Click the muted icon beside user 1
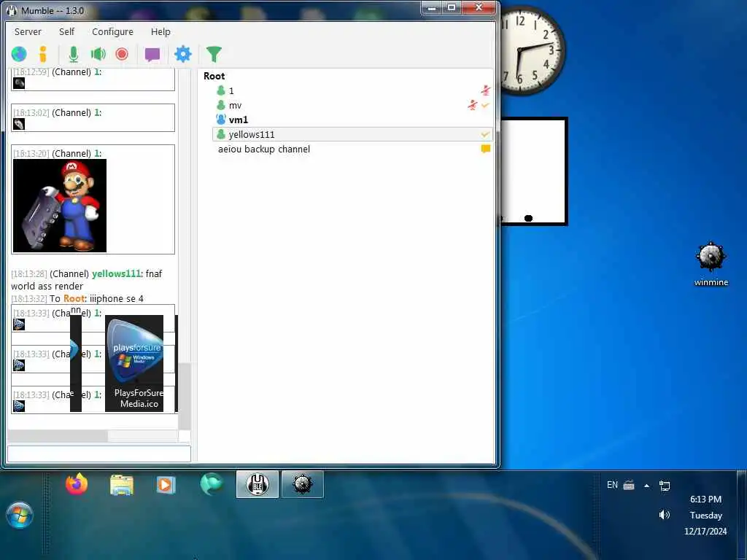Viewport: 747px width, 560px height. coord(485,90)
